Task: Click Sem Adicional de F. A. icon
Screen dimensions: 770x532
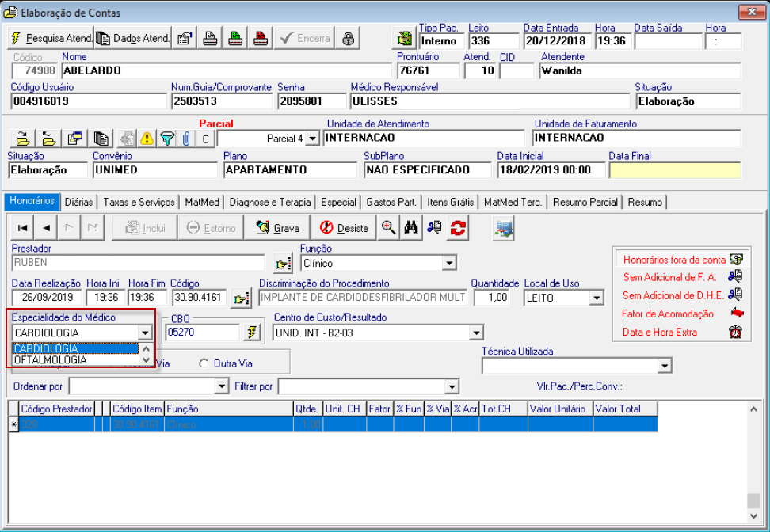Action: (x=735, y=276)
